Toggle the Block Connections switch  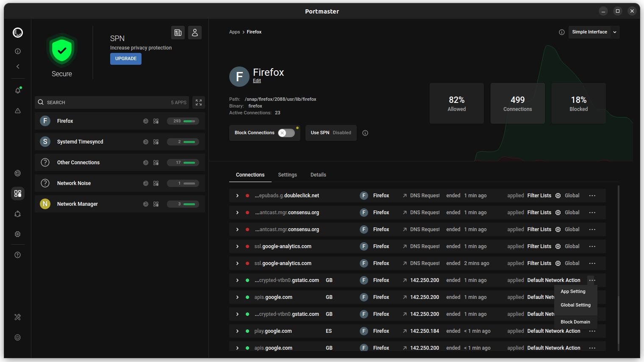(286, 133)
